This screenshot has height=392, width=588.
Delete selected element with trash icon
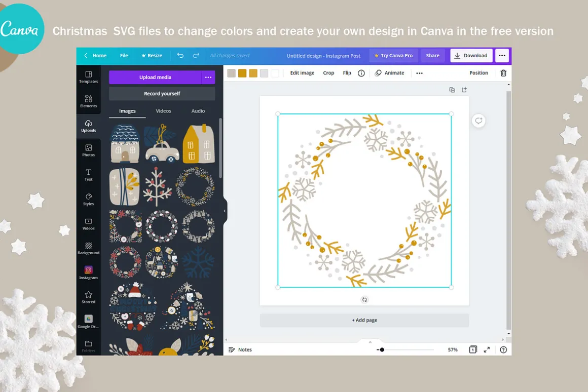point(503,73)
